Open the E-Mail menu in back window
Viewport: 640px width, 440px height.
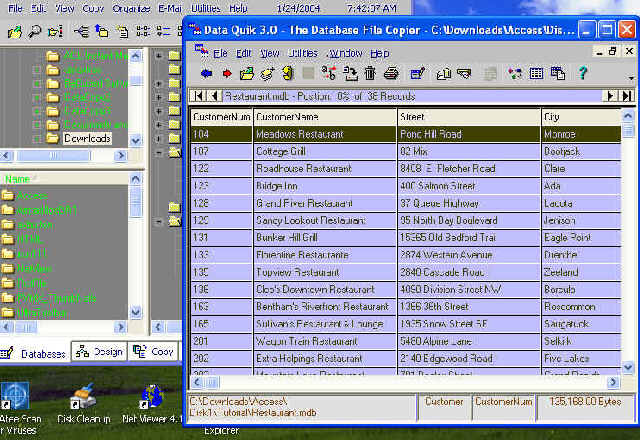click(170, 8)
